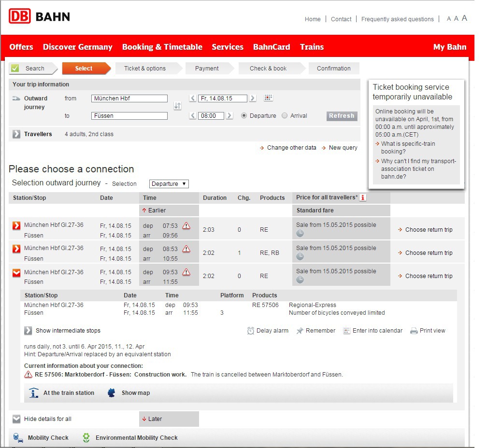Go to the next date arrow
487x448 pixels.
[253, 98]
